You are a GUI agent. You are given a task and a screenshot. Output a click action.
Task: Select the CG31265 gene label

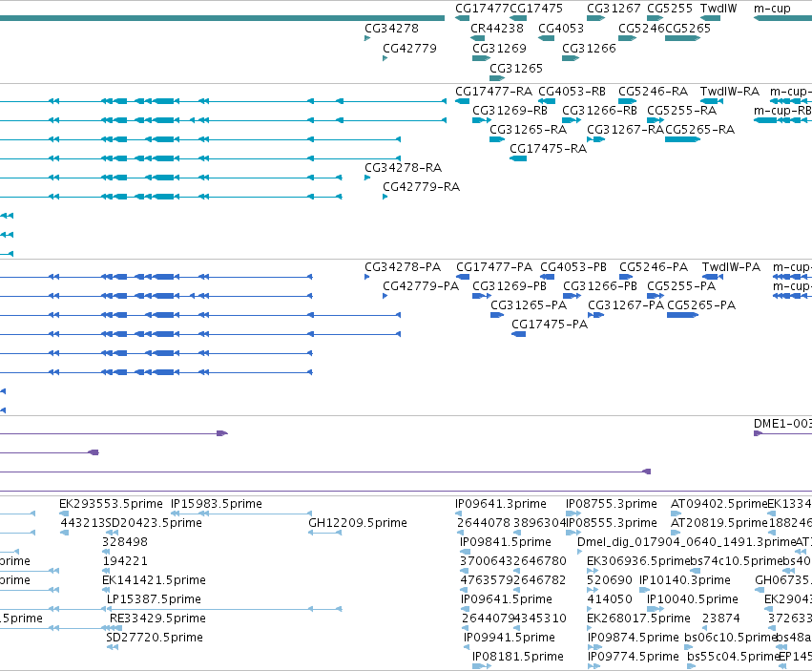pyautogui.click(x=516, y=69)
